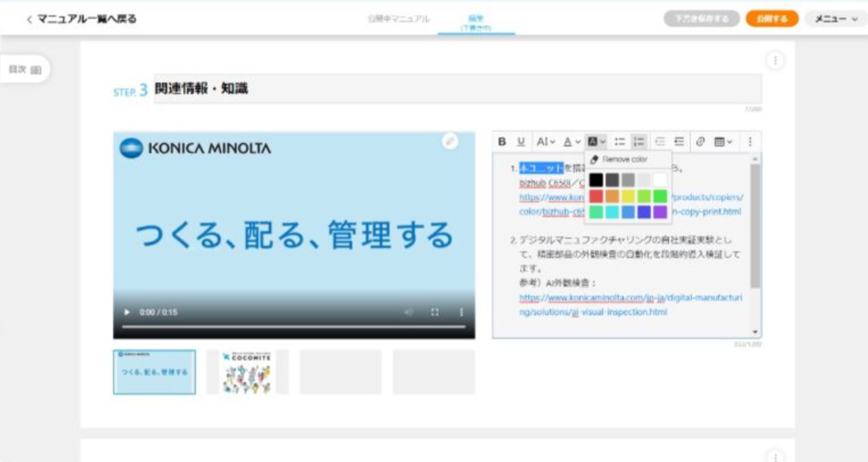Collapse the background color dropdown
Image resolution: width=868 pixels, height=462 pixels.
[596, 142]
